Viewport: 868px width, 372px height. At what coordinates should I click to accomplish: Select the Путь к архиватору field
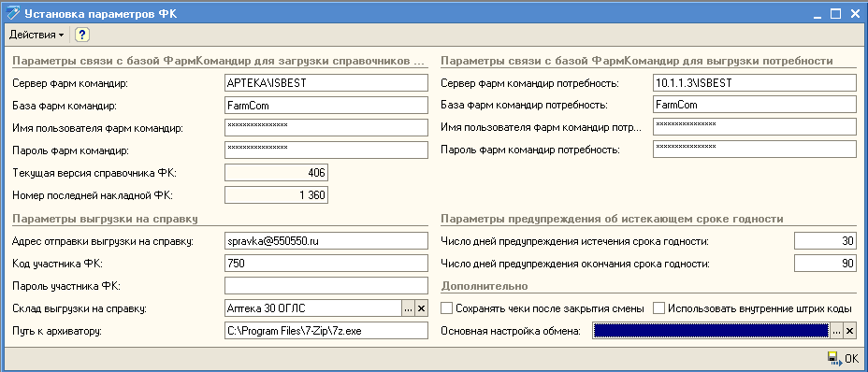pyautogui.click(x=326, y=331)
